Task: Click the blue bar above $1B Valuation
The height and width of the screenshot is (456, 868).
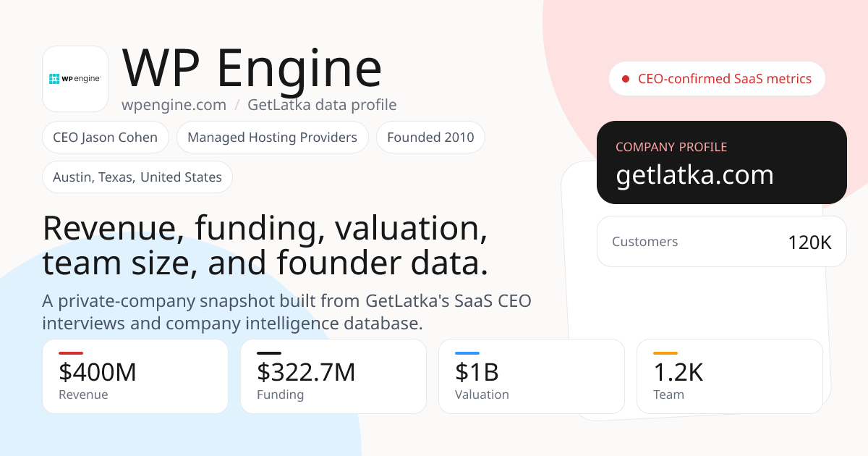Action: 467,353
